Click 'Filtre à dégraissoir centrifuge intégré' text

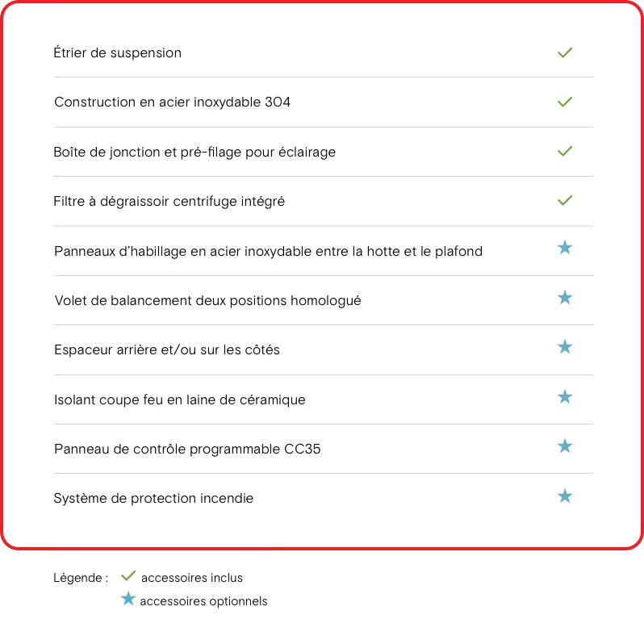coord(169,201)
